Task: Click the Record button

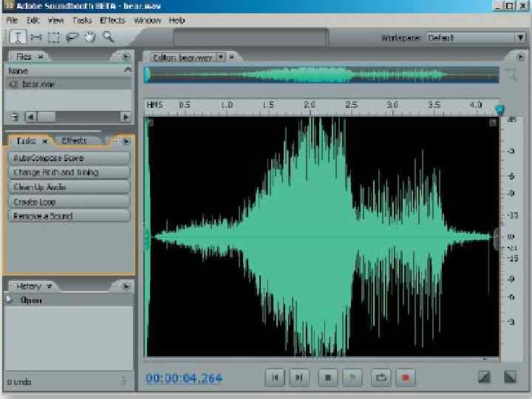Action: (406, 378)
